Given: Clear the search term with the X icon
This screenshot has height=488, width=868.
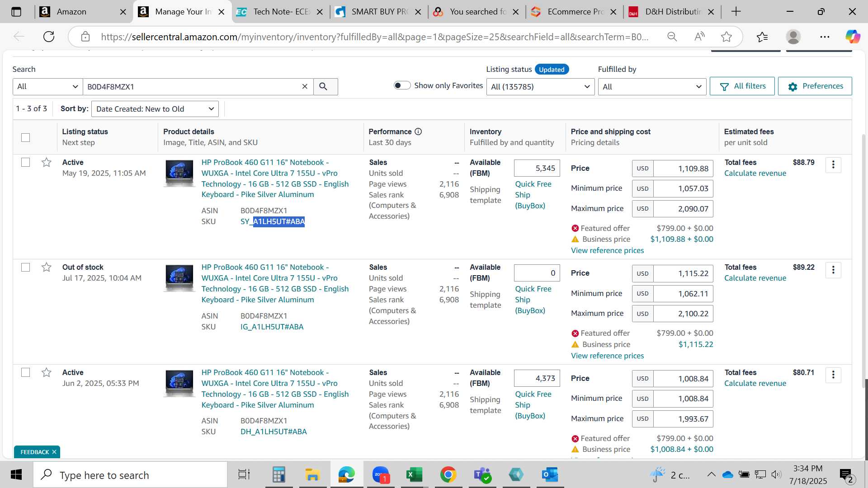Looking at the screenshot, I should [x=305, y=86].
